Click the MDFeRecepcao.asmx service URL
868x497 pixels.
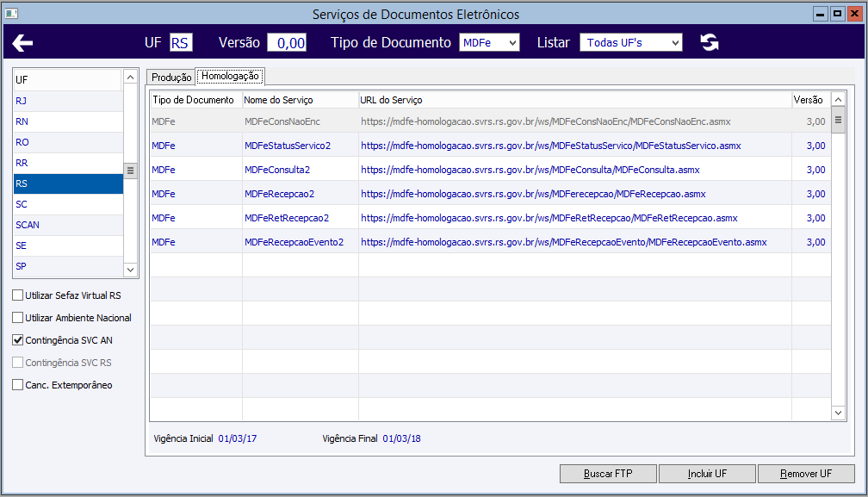(x=533, y=195)
